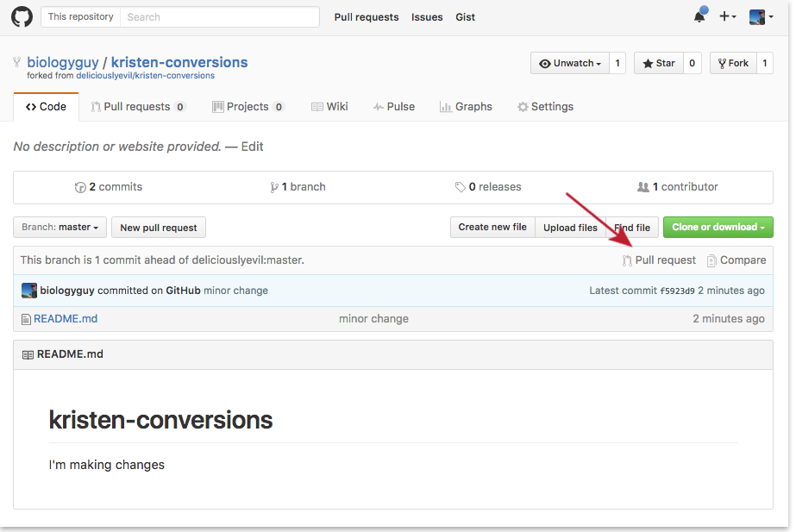796x532 pixels.
Task: Click Create new file
Action: [x=492, y=227]
